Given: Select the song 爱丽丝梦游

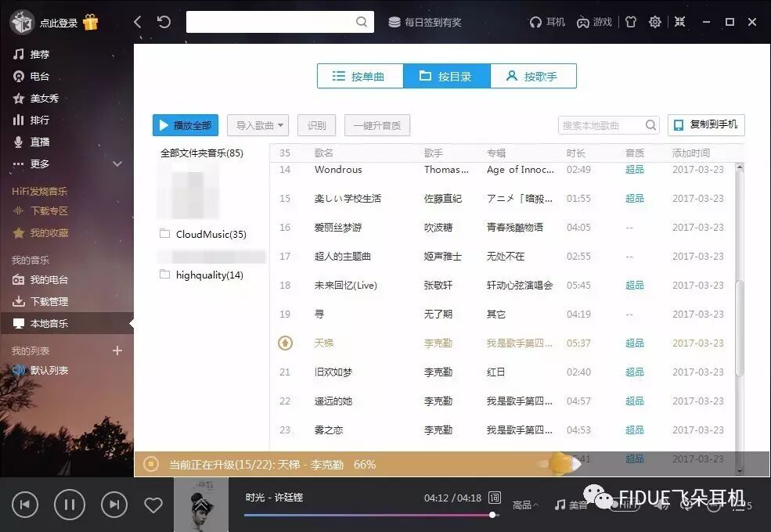Looking at the screenshot, I should tap(338, 227).
